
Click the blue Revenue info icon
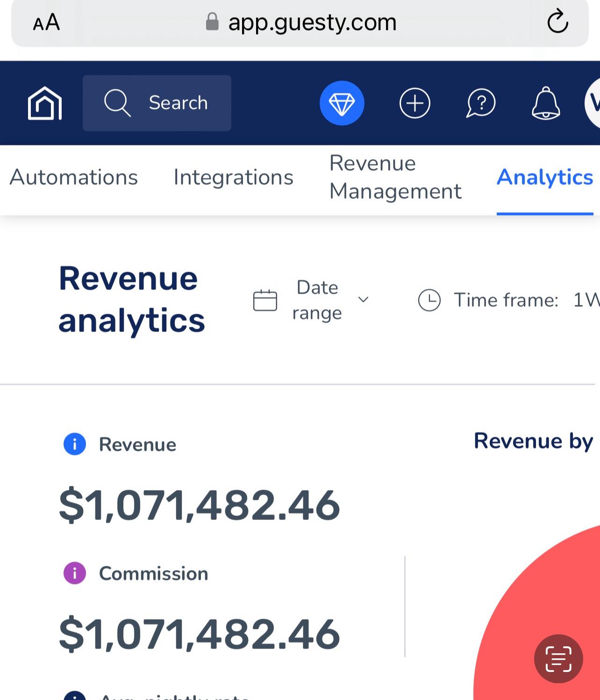[x=75, y=444]
